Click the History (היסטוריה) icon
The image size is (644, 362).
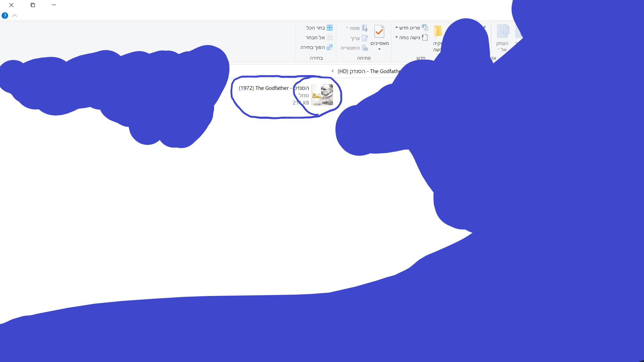[x=365, y=48]
